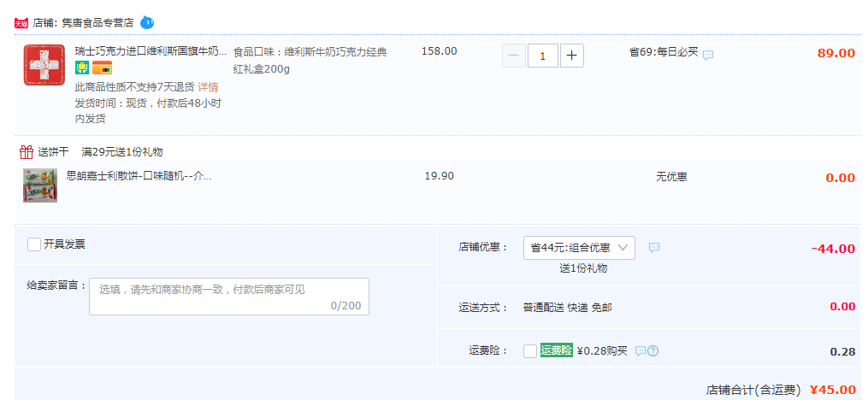
Task: Click the unit price 158.00
Action: [x=440, y=51]
